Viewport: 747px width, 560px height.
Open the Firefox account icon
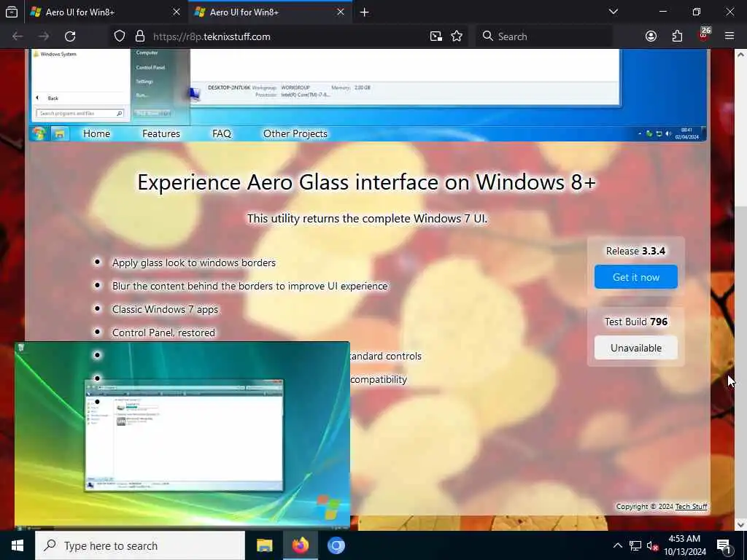point(651,36)
